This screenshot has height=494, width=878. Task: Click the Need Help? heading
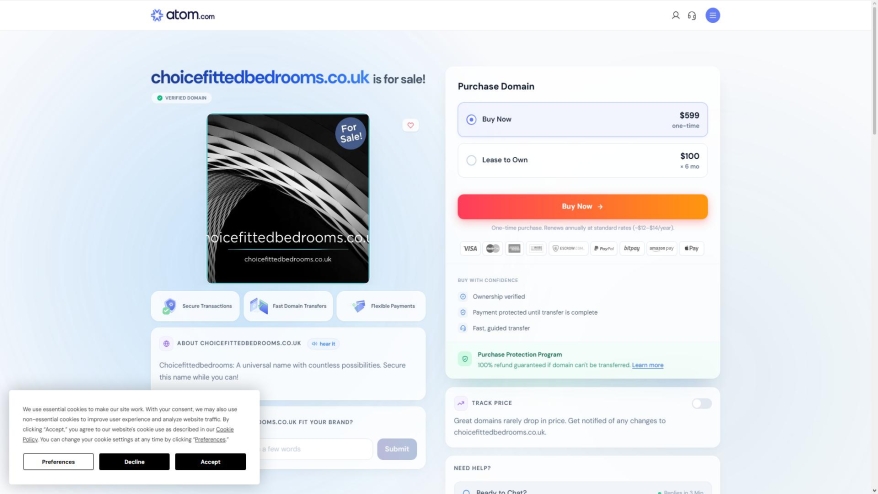coord(472,468)
